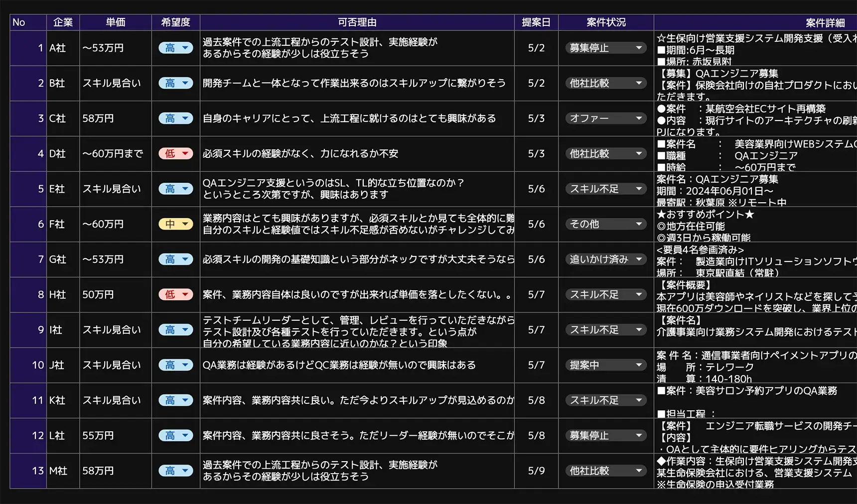
Task: Select reason cell starting 開発チームと一体となって
Action: [x=357, y=83]
